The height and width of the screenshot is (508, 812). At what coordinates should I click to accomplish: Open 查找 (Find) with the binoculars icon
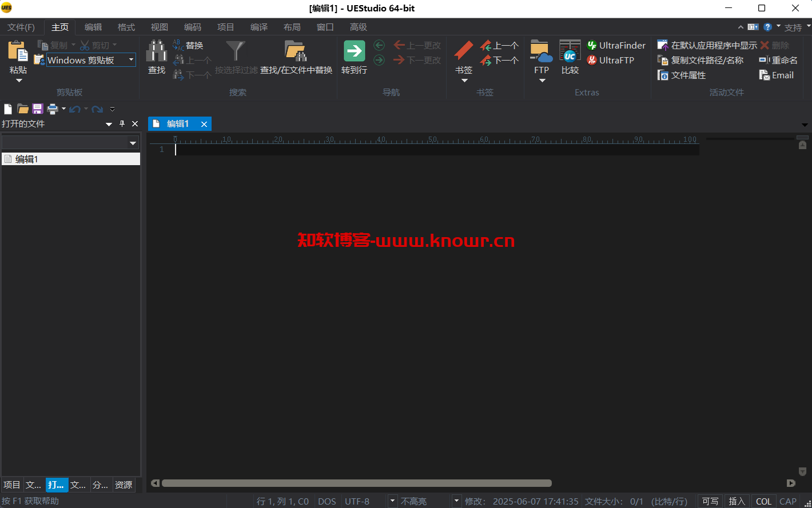156,51
